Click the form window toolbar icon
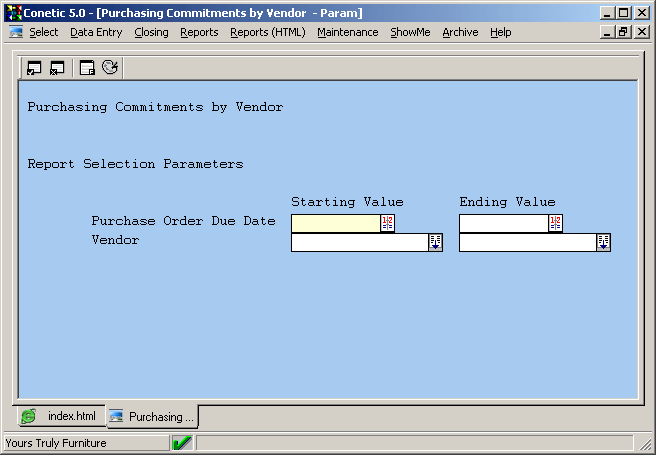The width and height of the screenshot is (656, 455). click(87, 68)
